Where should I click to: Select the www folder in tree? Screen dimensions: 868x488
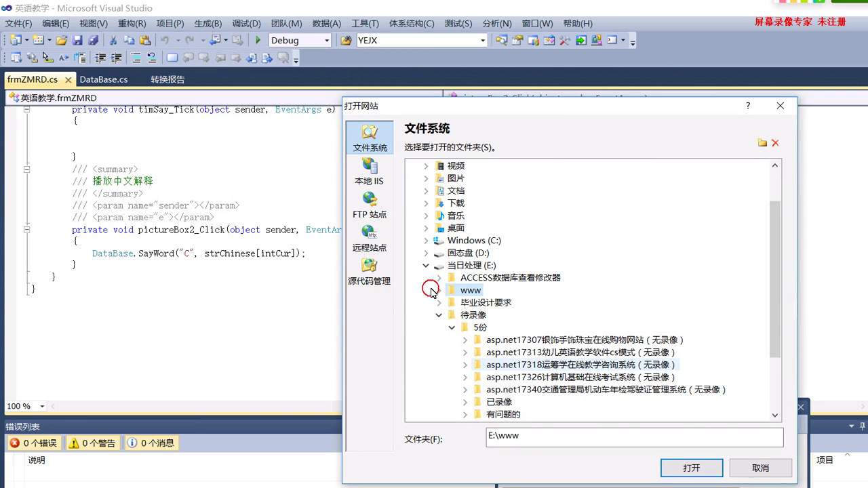tap(471, 290)
